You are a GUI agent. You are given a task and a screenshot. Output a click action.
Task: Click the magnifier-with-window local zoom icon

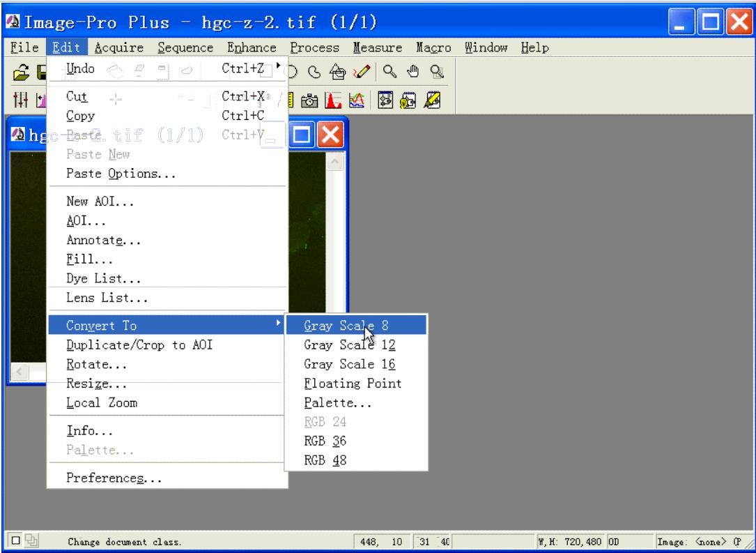[x=437, y=72]
